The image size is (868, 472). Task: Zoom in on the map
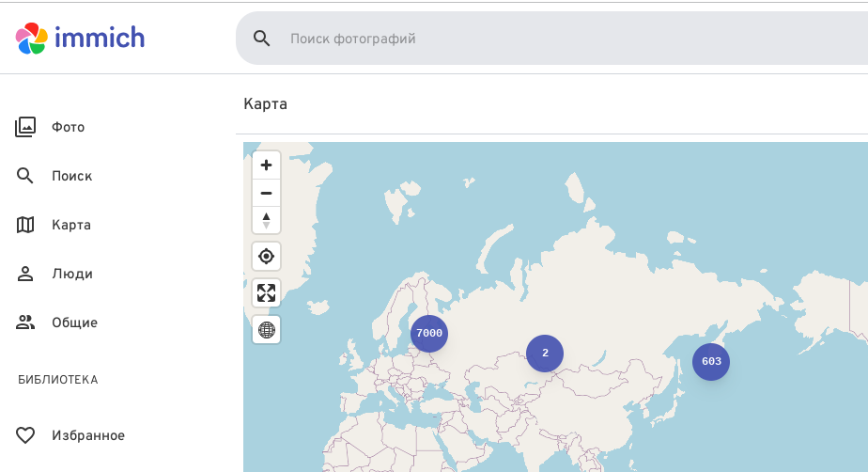(267, 165)
